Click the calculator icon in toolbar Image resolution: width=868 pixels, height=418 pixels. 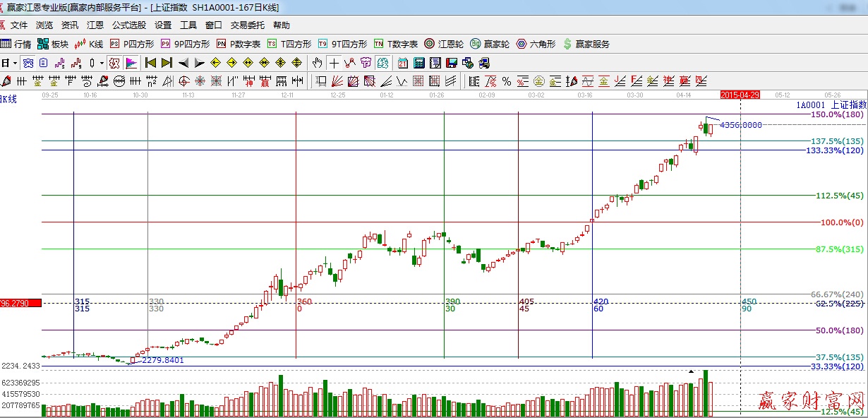(x=419, y=63)
